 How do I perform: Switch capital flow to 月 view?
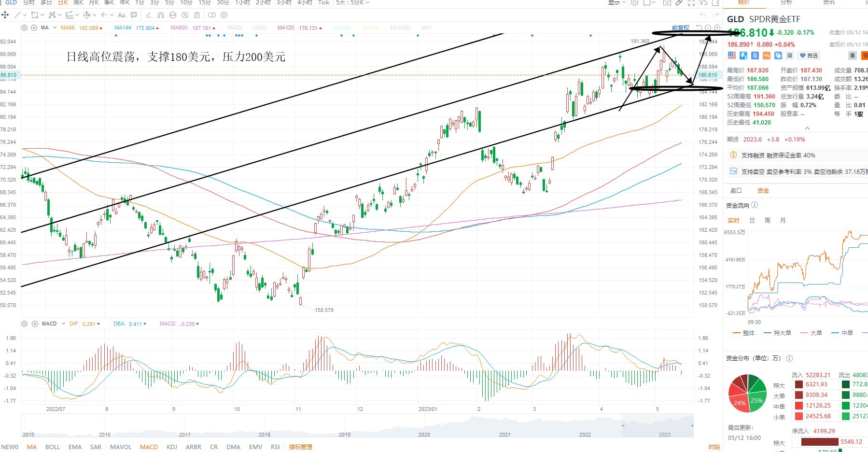coord(783,221)
